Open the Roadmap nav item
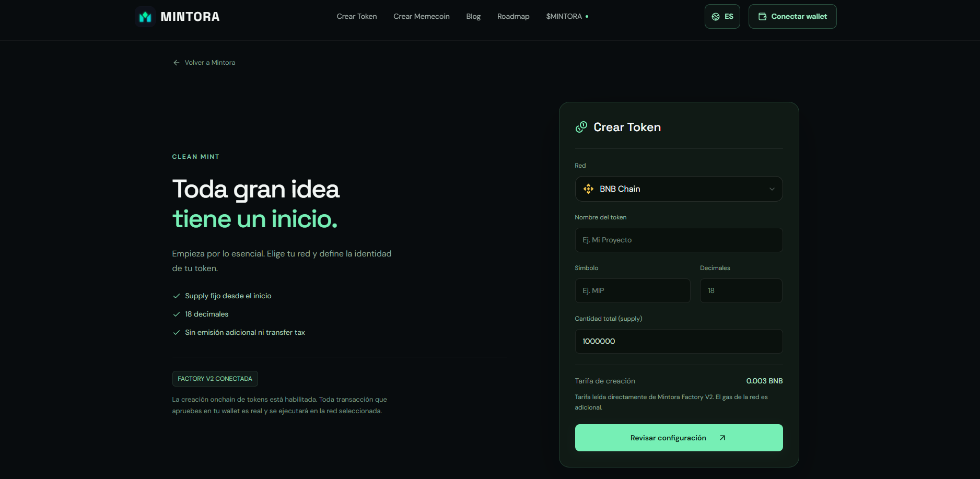Viewport: 980px width, 479px height. coord(514,16)
